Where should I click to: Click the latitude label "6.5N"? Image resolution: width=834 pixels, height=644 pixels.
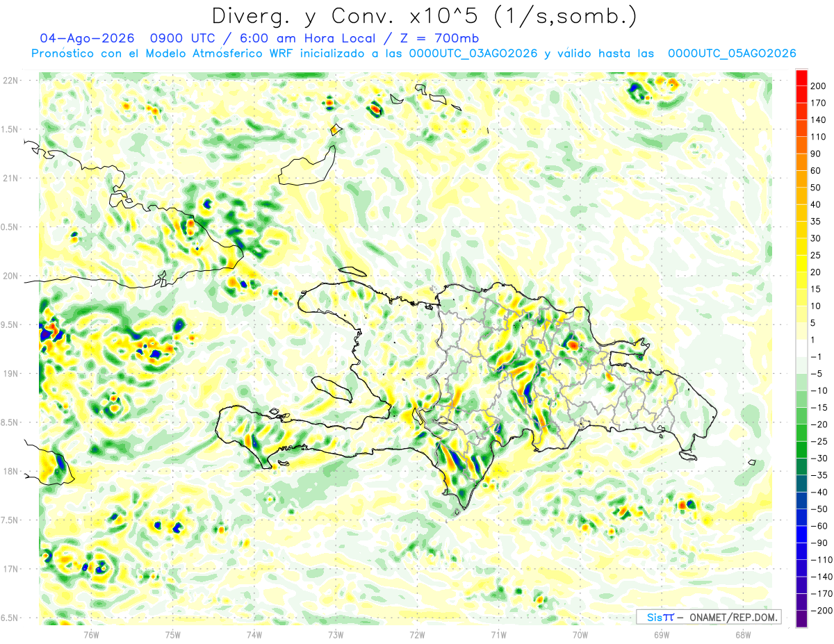coord(9,618)
